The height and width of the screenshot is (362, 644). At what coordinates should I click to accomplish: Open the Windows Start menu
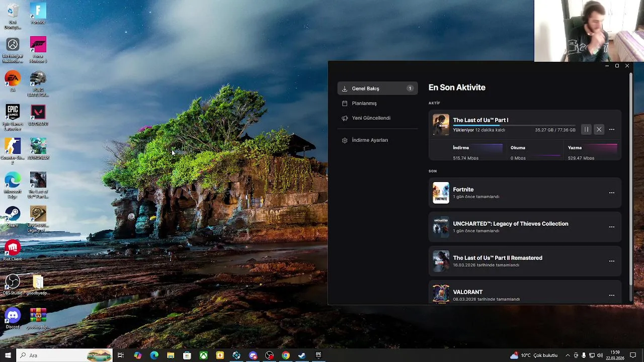(x=8, y=355)
